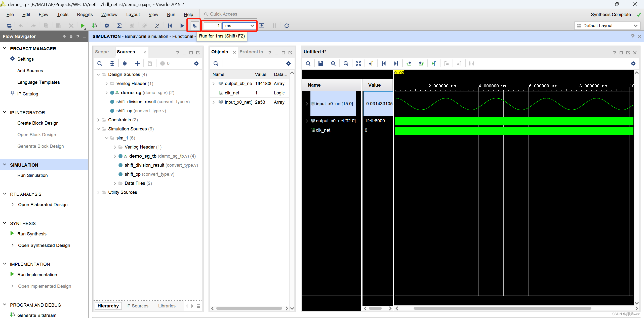Click the Run Synthesis button

point(32,233)
